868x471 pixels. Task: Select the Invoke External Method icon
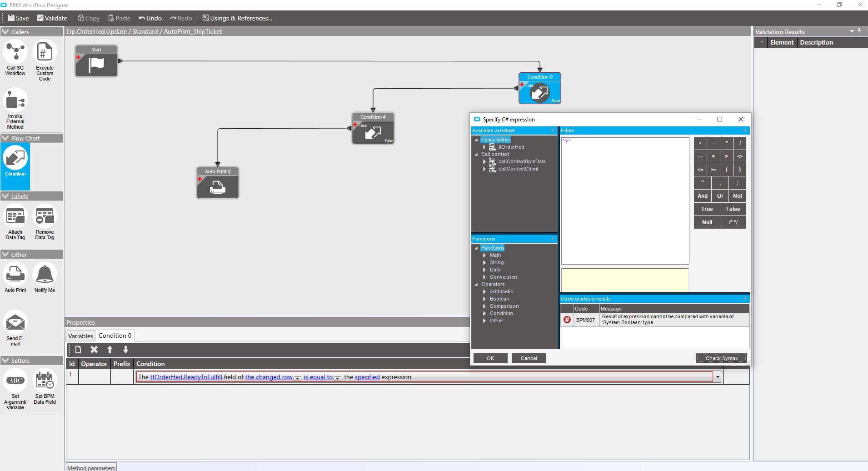[x=15, y=100]
